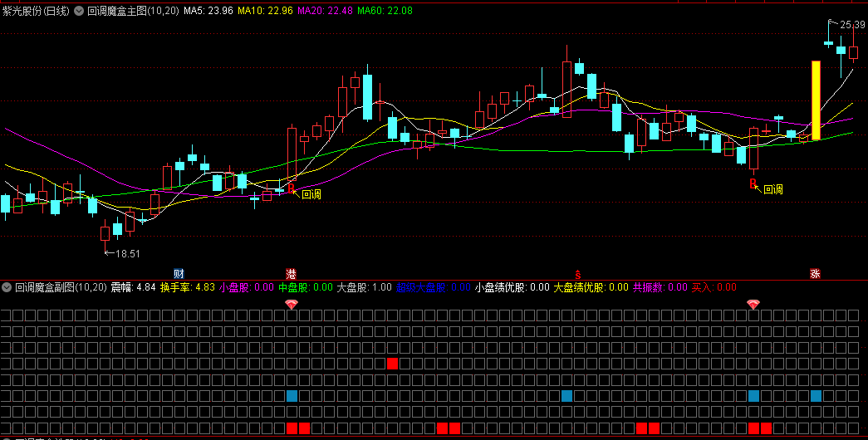
Task: Click the red S marker on the time axis
Action: coord(577,273)
